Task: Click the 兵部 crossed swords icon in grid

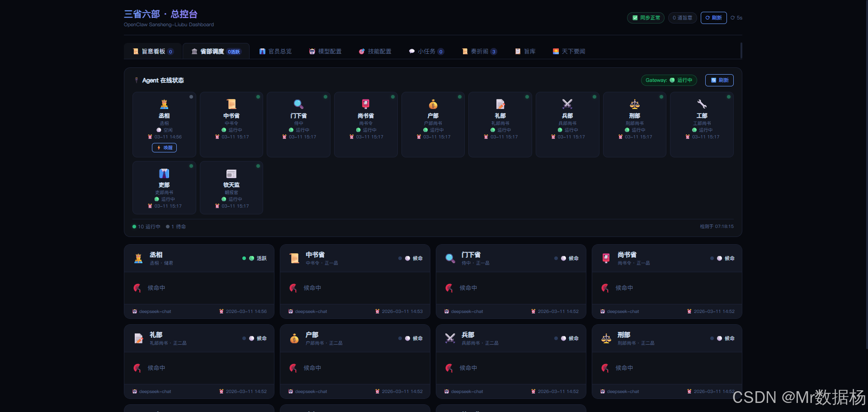Action: [567, 104]
